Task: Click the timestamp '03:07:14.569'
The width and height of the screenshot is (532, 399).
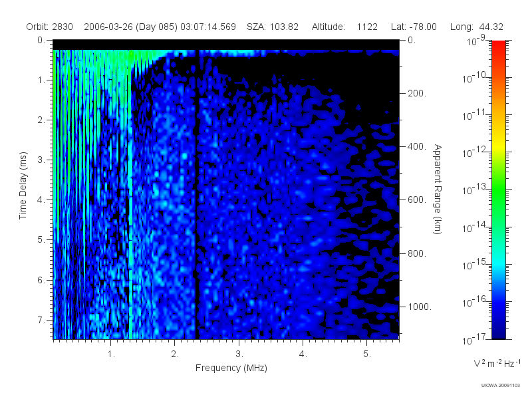Action: [x=208, y=27]
